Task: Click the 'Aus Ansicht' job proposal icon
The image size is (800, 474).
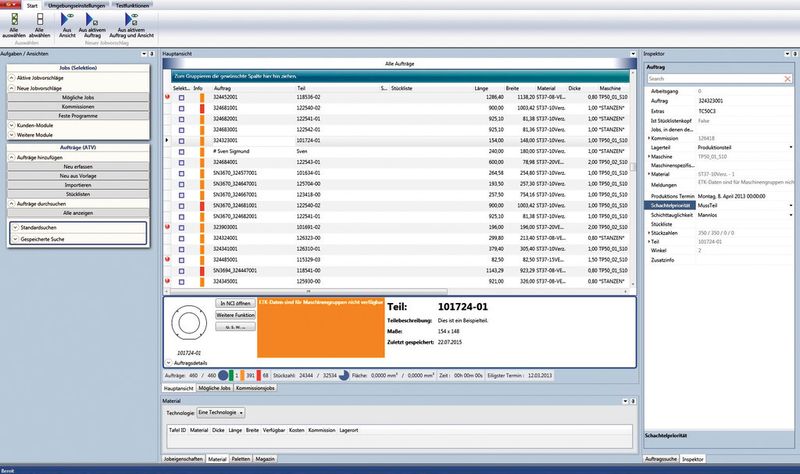Action: [x=68, y=22]
